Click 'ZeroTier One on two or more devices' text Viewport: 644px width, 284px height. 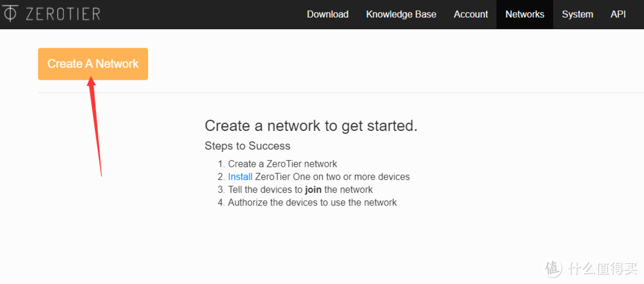332,177
